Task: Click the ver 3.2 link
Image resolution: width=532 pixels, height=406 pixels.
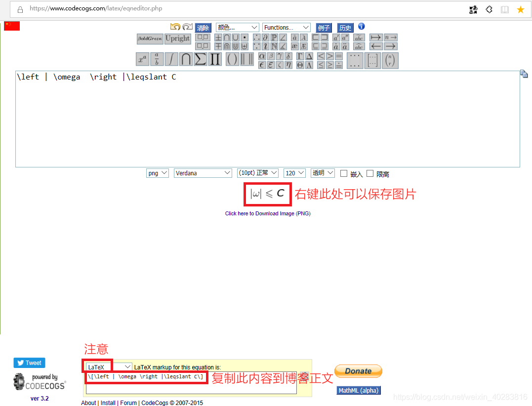Action: coord(40,398)
